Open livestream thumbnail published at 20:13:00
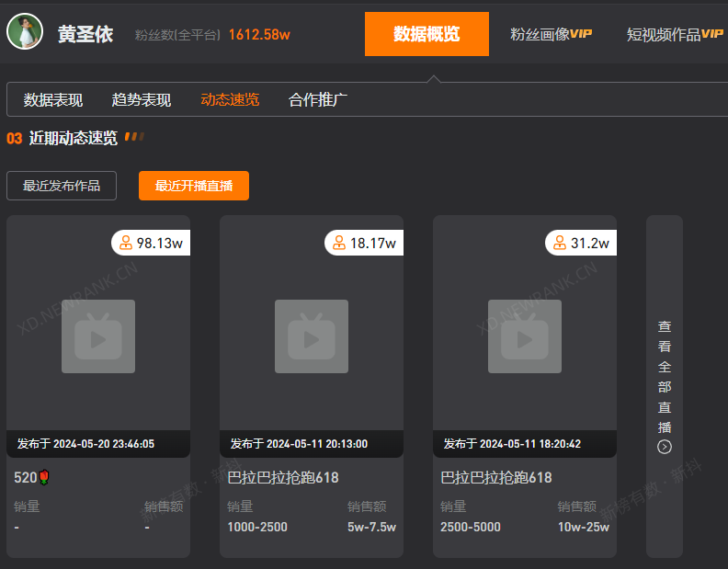Screen dimensions: 728x569 coord(312,336)
